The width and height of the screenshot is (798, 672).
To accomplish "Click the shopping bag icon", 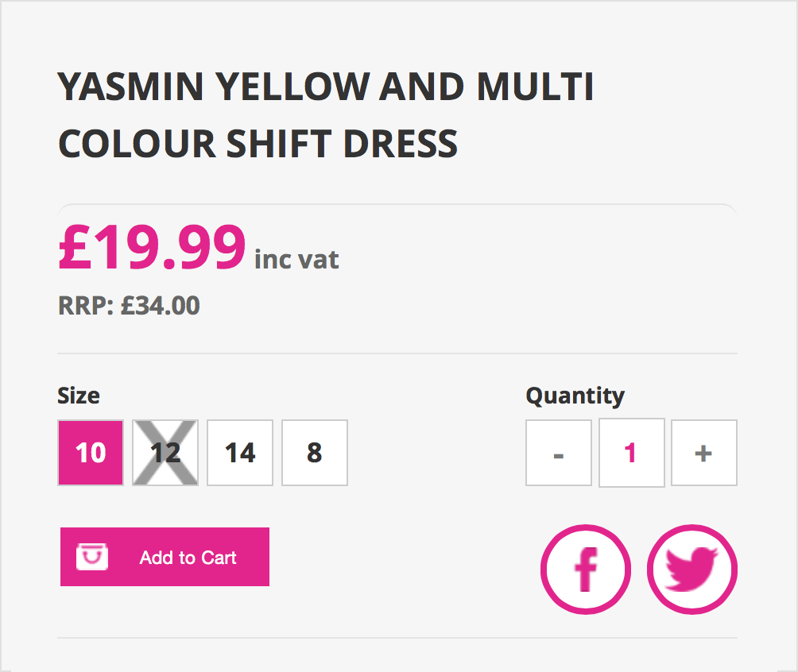I will coord(92,557).
